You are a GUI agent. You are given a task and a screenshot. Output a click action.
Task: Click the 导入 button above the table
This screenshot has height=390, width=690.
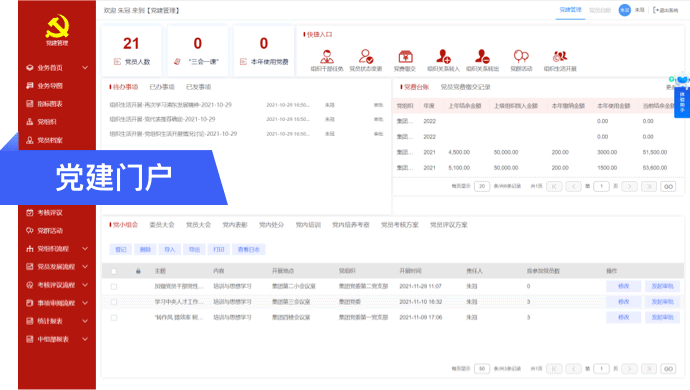pyautogui.click(x=170, y=250)
